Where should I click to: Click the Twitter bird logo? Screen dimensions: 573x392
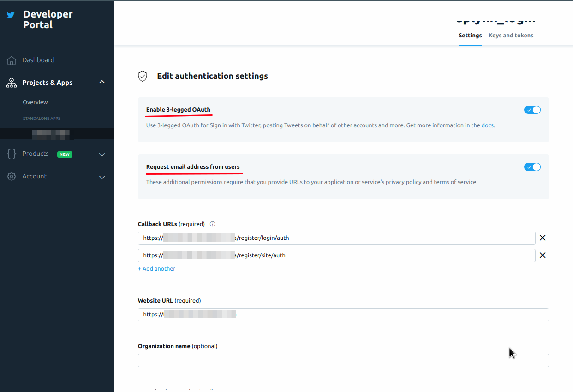click(x=11, y=15)
